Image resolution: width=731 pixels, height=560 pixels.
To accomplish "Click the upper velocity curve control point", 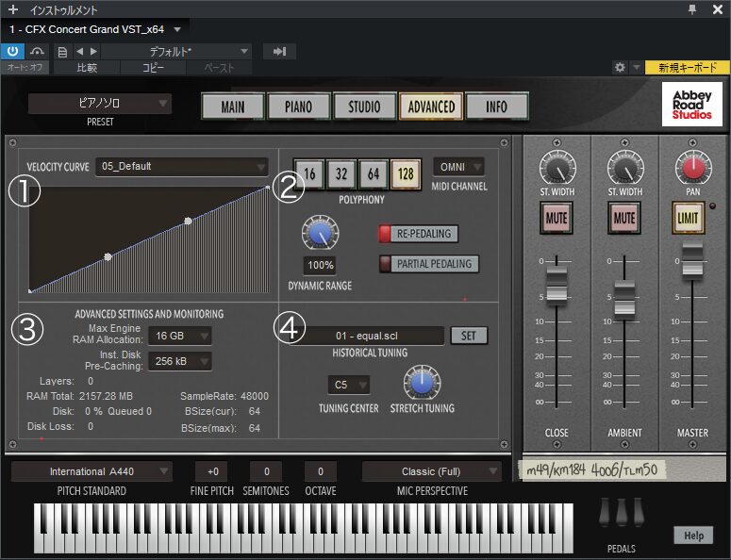I will pos(188,221).
